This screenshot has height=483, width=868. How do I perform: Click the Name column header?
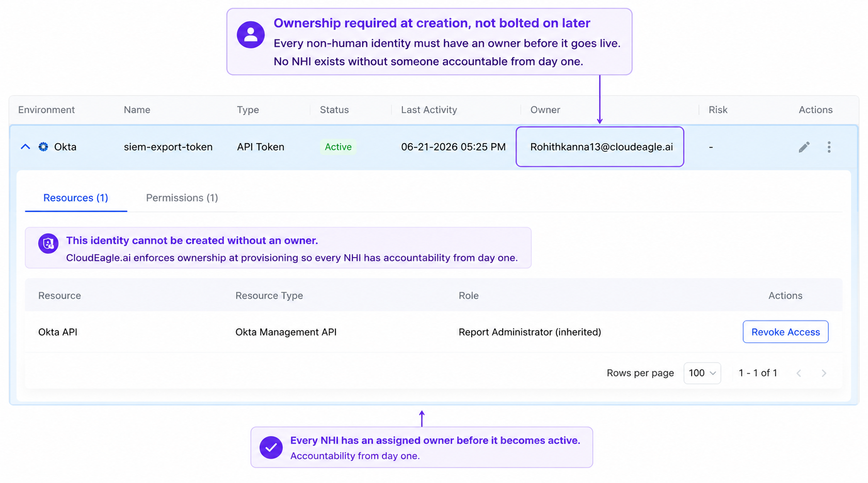(x=137, y=110)
